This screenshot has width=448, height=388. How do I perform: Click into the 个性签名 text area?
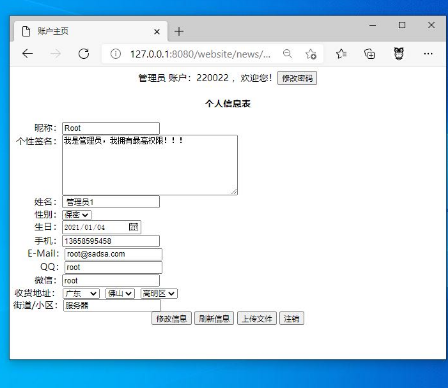pos(150,165)
